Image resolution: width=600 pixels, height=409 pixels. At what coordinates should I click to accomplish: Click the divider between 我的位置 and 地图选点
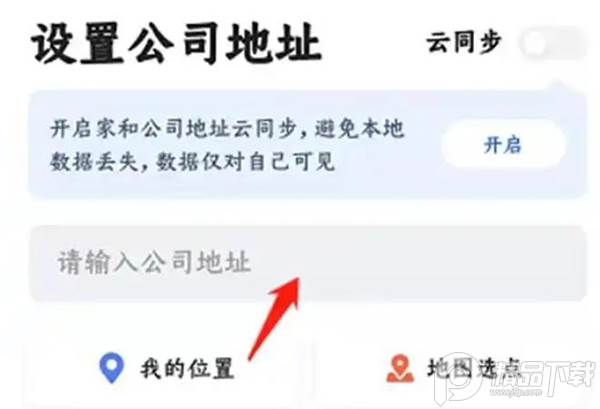(x=313, y=370)
